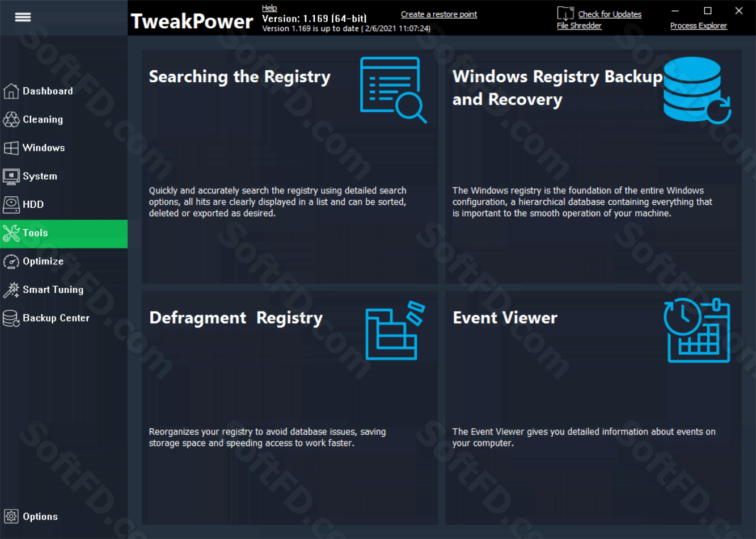Click the HDD drive icon
Image resolution: width=756 pixels, height=539 pixels.
point(11,204)
